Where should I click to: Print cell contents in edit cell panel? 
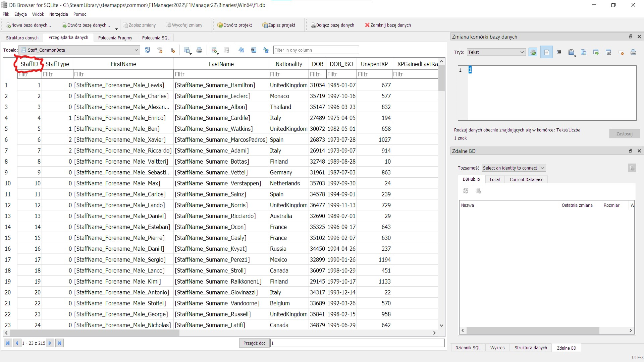pos(633,52)
